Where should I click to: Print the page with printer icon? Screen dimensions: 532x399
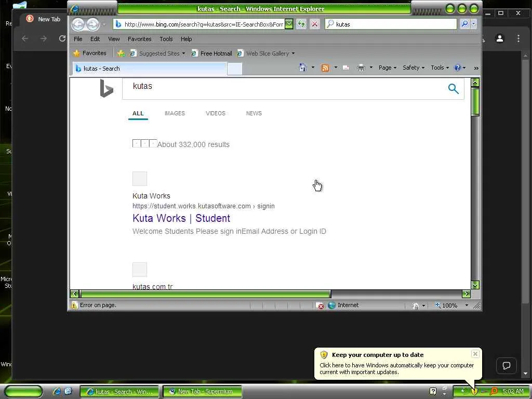pos(361,68)
